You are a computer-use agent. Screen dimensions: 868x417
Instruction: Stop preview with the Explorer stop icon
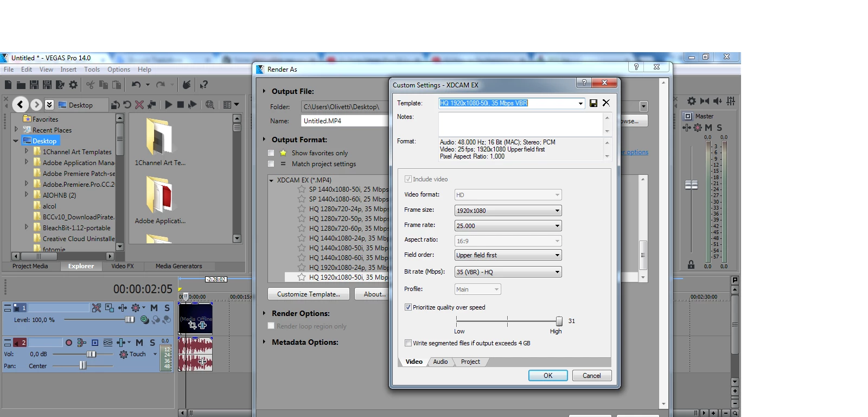tap(181, 105)
